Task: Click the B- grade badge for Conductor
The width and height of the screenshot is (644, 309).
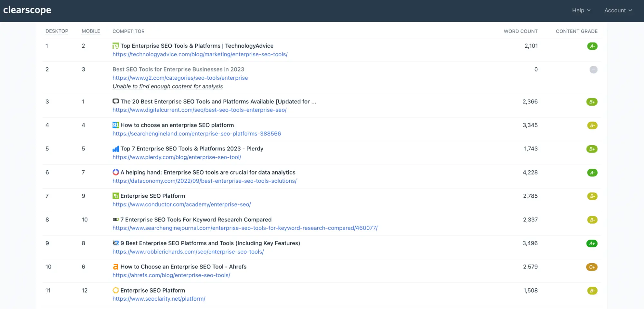Action: 592,196
